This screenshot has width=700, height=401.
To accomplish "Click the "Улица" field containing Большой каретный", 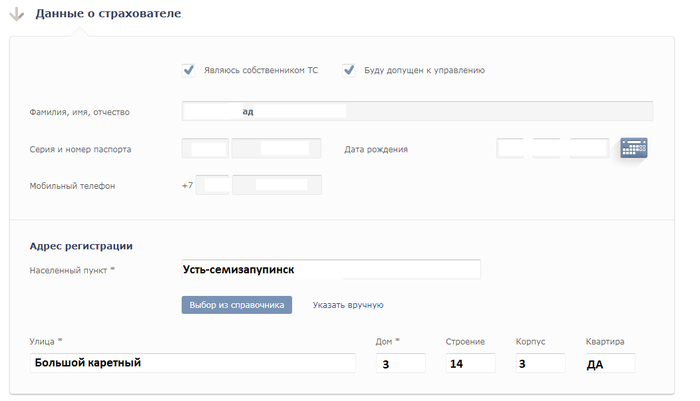I will (x=193, y=363).
